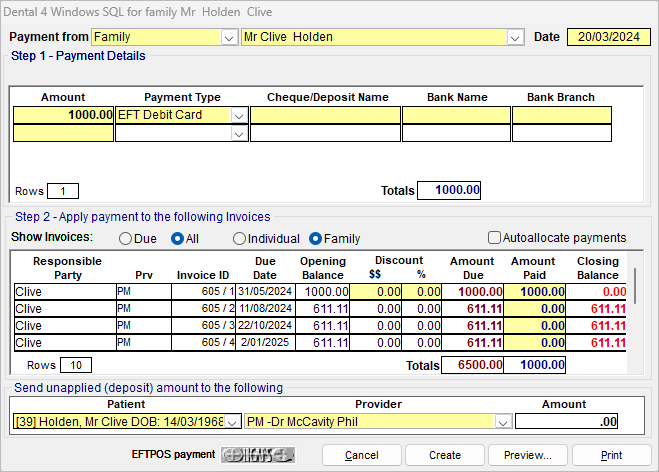Viewport: 659px width, 472px height.
Task: Click the unapplied deposit Amount field .00
Action: tap(567, 421)
